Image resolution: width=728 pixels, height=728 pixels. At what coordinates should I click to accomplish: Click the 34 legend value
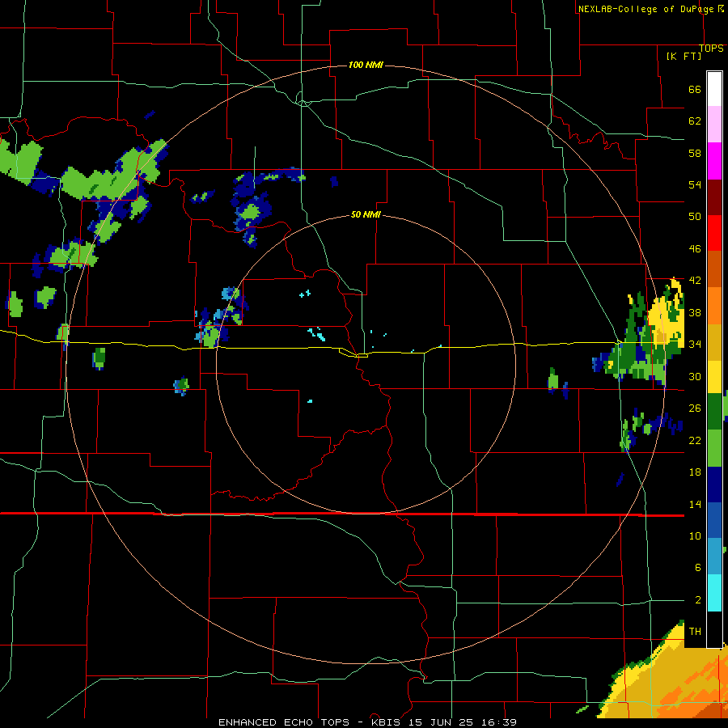[x=695, y=345]
